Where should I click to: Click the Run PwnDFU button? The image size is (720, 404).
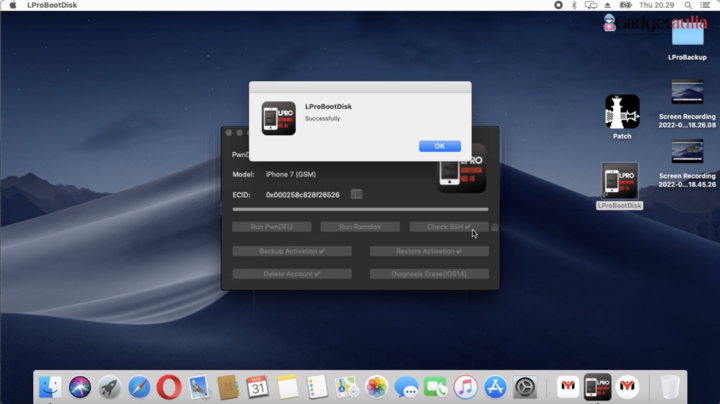coord(272,227)
